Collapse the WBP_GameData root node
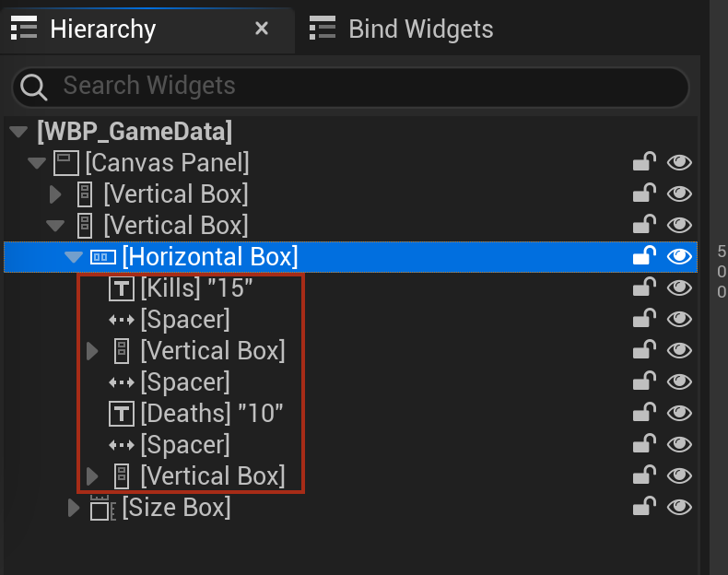The image size is (728, 575). coord(18,132)
